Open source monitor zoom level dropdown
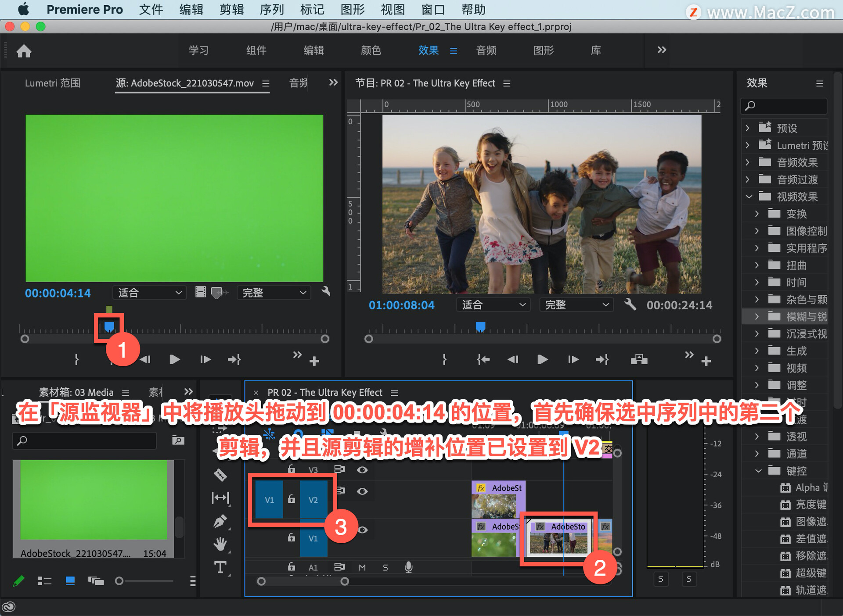 point(149,293)
